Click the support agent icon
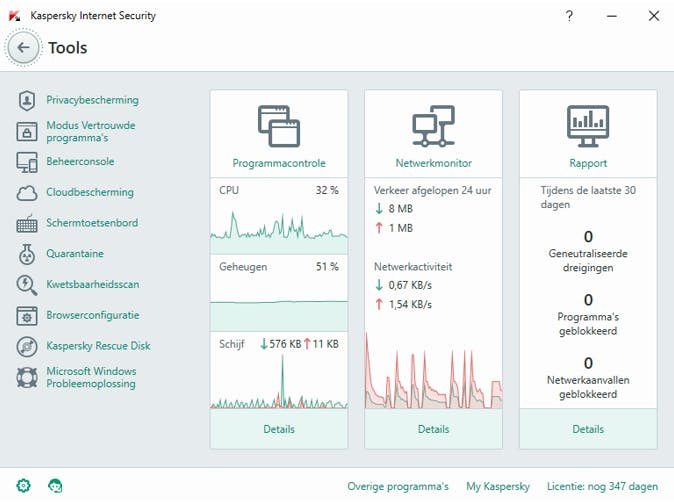 click(x=56, y=486)
